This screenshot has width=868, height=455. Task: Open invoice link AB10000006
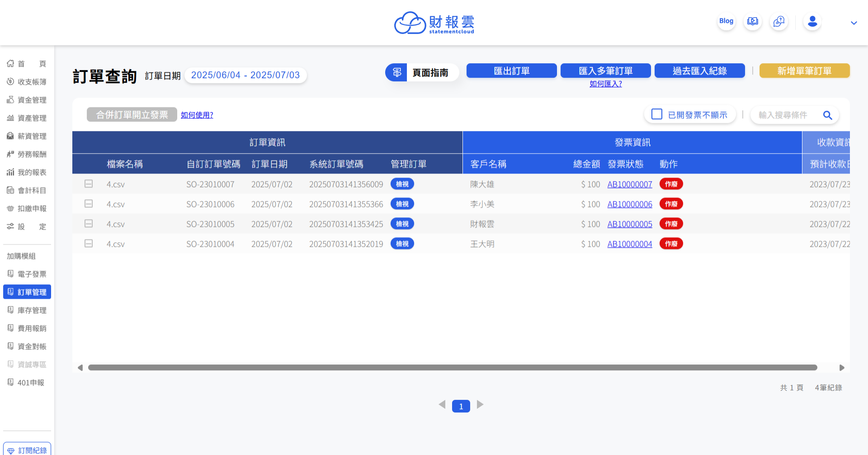(x=629, y=204)
